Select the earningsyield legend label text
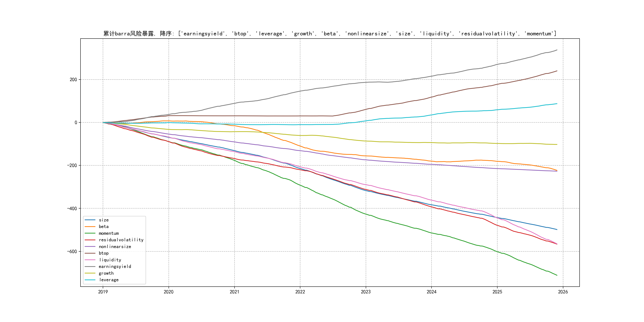This screenshot has height=322, width=644. (x=115, y=267)
